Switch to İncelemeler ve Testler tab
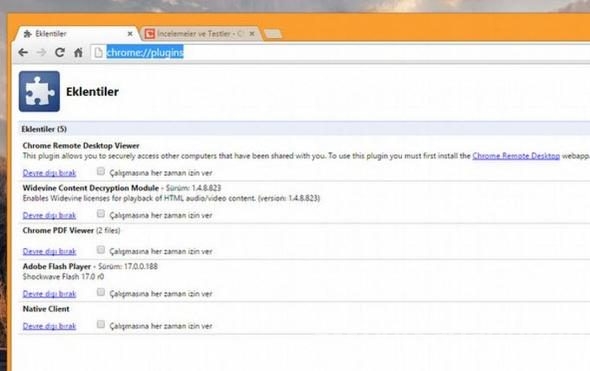Screen dimensions: 590x371 pos(201,34)
